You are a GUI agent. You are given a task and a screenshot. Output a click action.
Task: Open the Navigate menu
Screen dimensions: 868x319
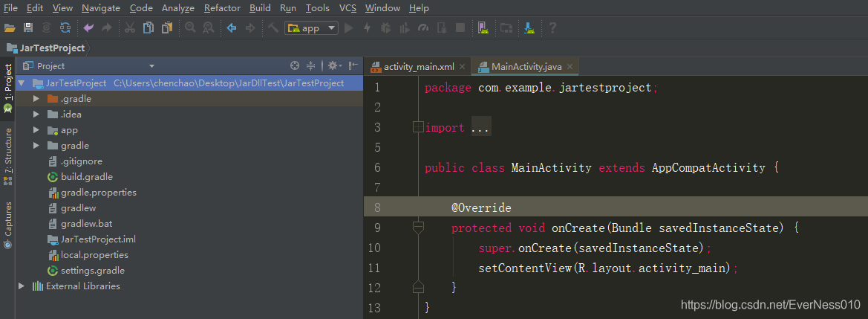tap(101, 8)
